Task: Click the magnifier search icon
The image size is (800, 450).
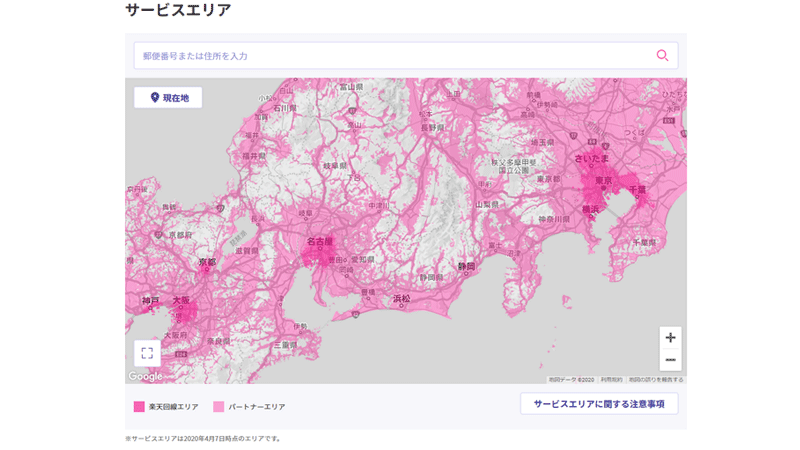Action: point(662,55)
